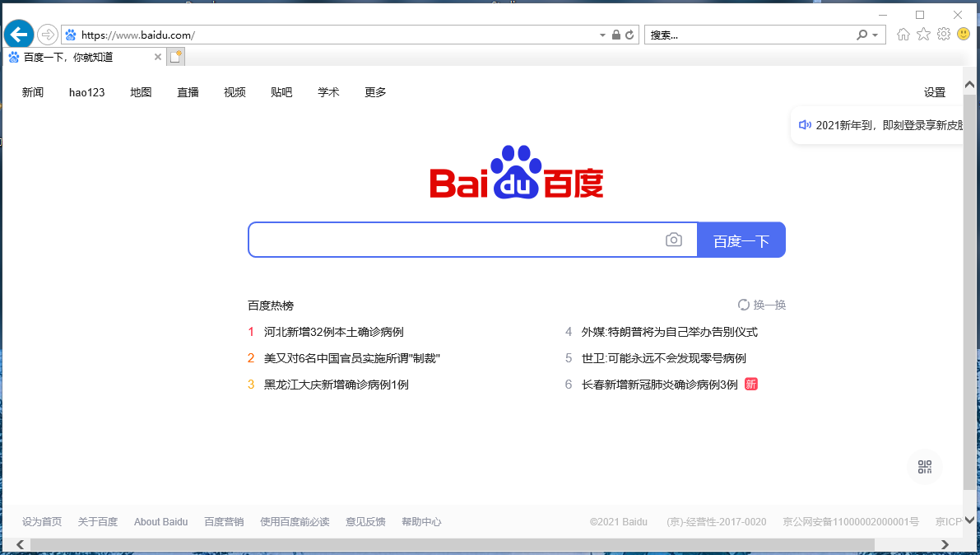
Task: Click the lock security icon in address bar
Action: (616, 35)
